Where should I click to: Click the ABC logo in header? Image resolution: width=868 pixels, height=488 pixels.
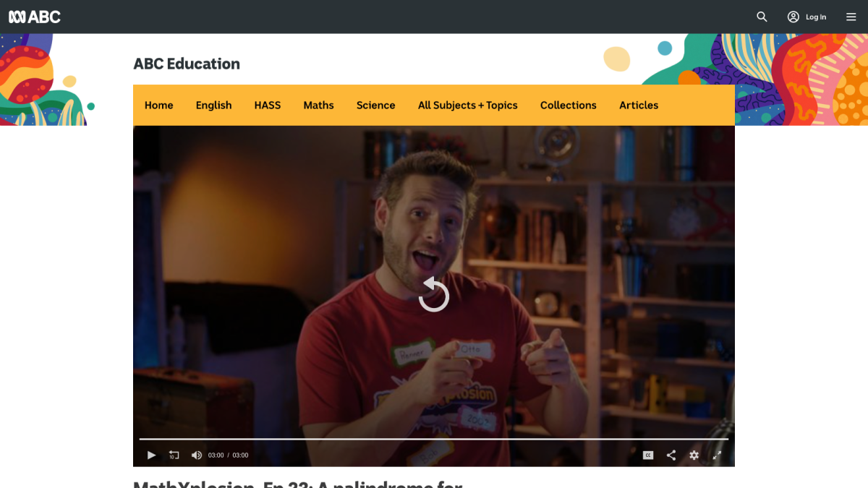[x=35, y=17]
